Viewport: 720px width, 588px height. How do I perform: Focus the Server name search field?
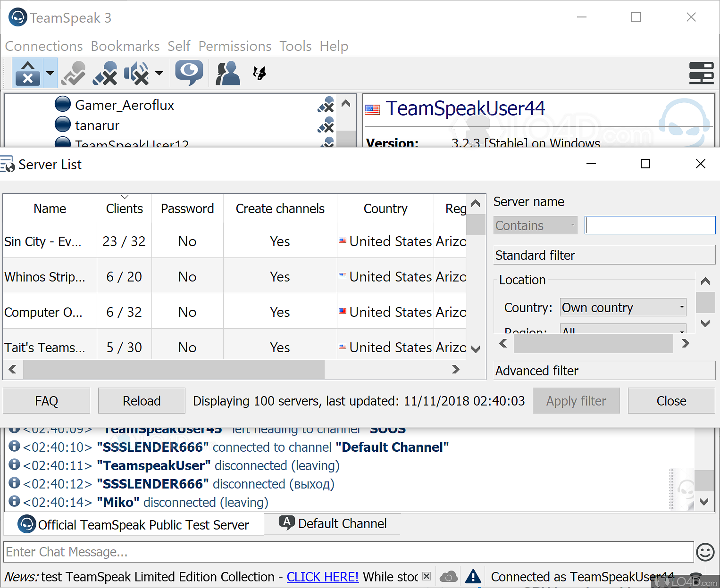[650, 225]
